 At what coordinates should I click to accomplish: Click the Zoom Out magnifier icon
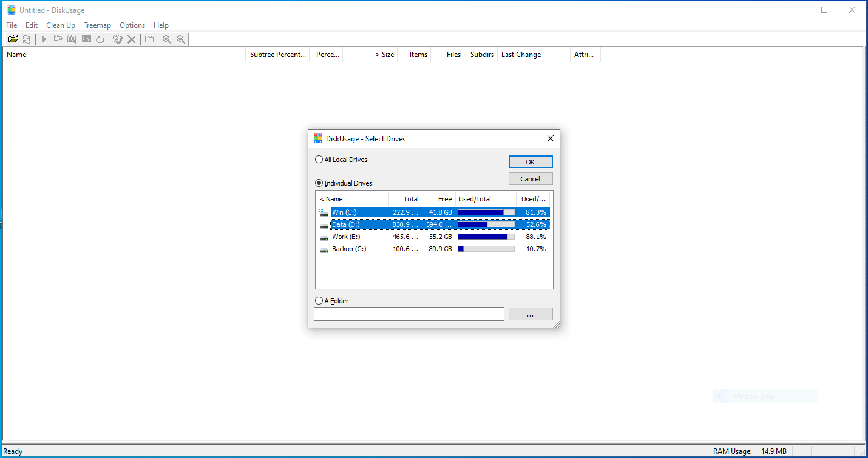point(181,39)
